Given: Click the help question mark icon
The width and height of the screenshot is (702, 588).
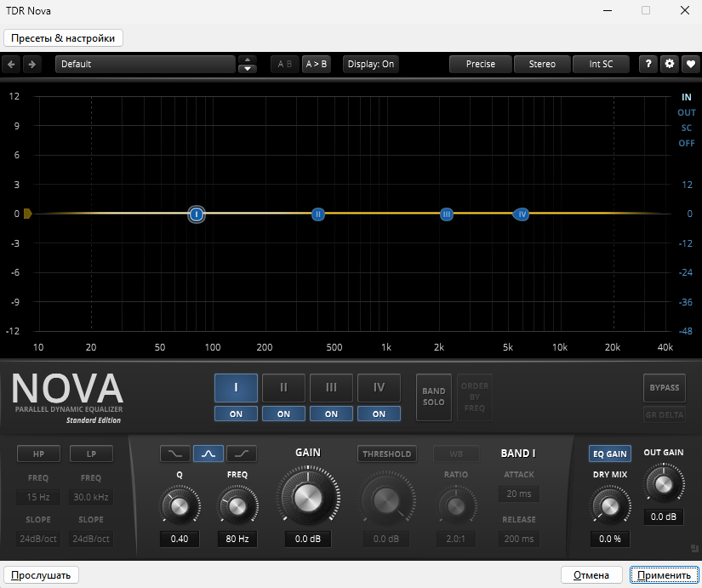Looking at the screenshot, I should (x=648, y=64).
